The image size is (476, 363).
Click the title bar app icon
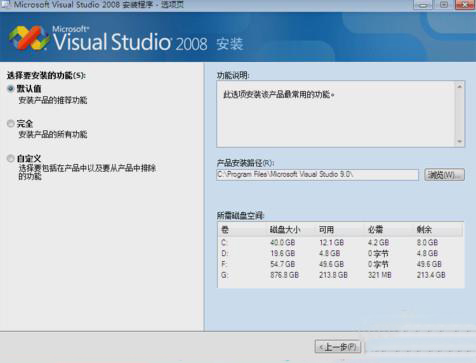[x=6, y=5]
